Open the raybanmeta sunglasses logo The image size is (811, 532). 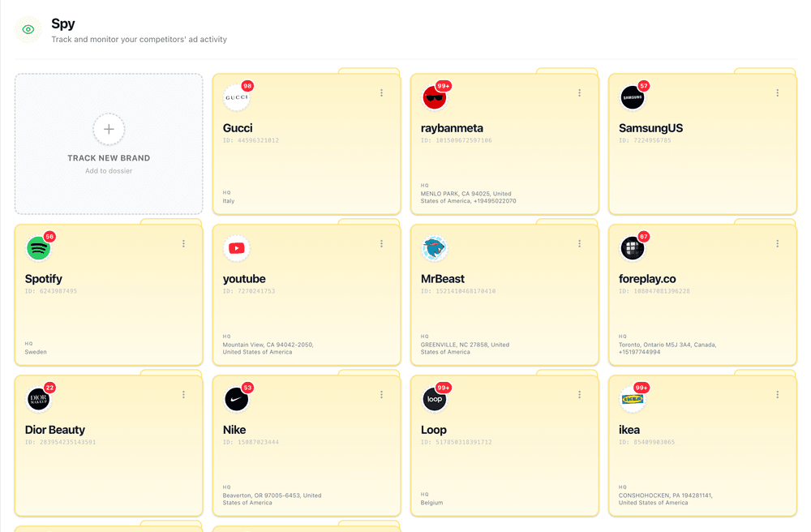pos(435,97)
